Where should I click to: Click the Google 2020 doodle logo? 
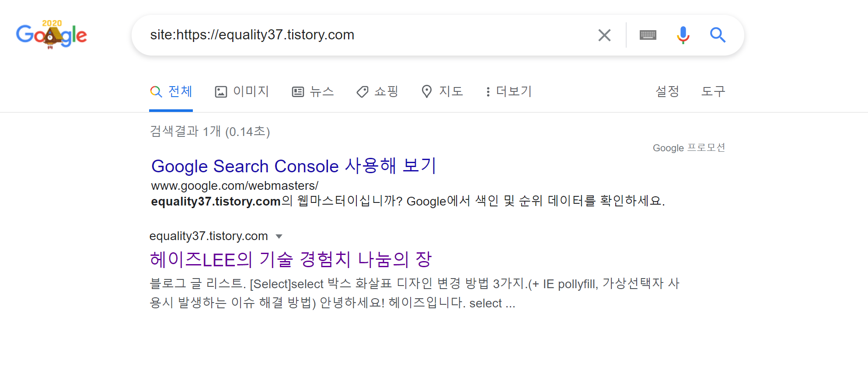52,35
